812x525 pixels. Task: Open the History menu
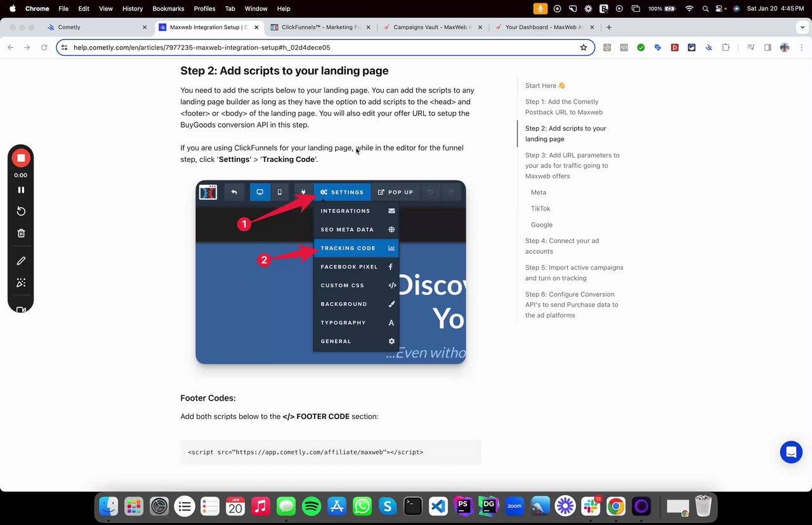point(133,8)
